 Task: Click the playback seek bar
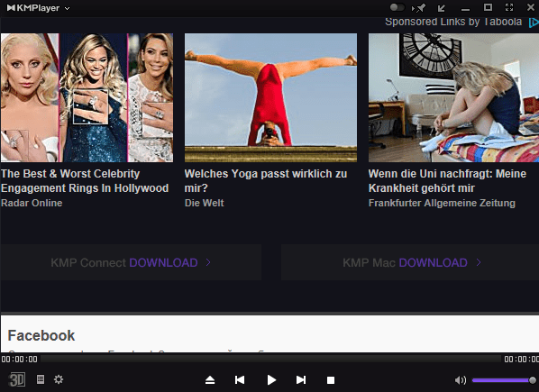point(271,359)
